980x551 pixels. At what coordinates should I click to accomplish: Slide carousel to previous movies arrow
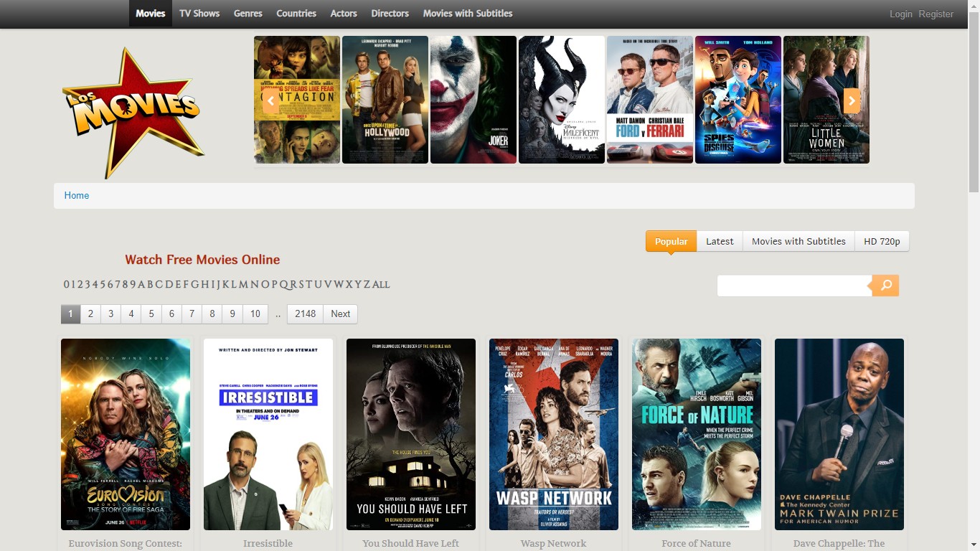tap(270, 100)
